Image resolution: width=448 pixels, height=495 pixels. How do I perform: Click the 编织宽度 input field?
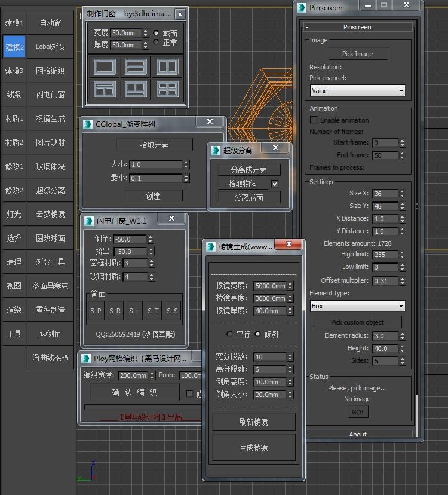pos(133,375)
